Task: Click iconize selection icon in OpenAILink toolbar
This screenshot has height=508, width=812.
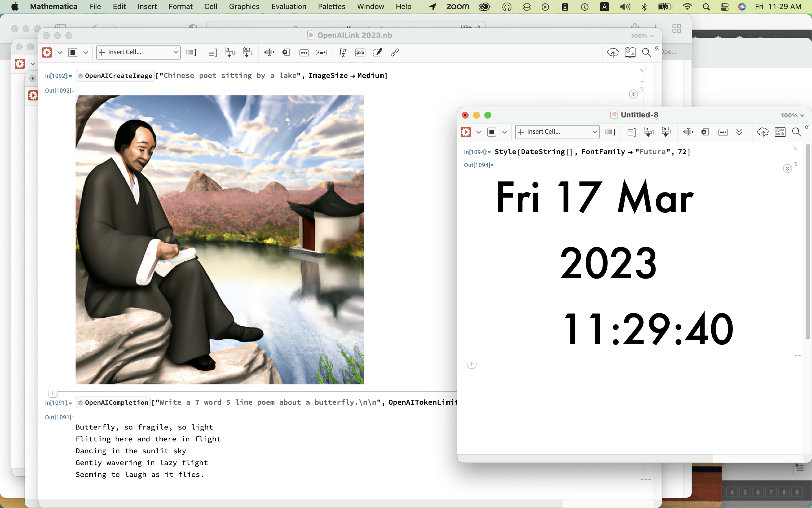Action: [286, 52]
